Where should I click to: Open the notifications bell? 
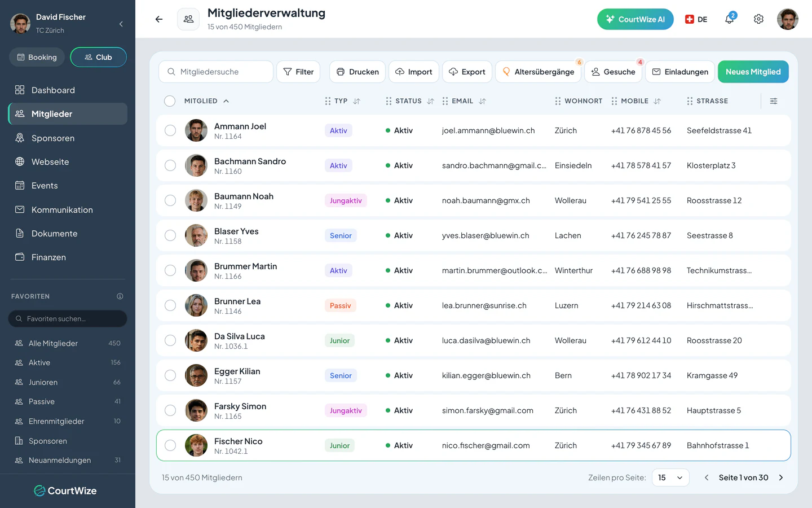tap(729, 19)
